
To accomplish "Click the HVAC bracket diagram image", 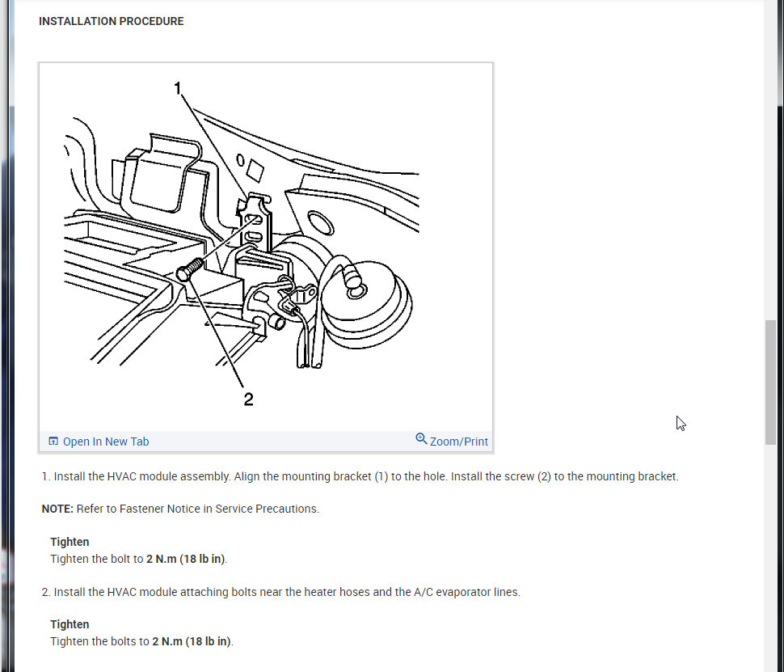I will point(266,247).
